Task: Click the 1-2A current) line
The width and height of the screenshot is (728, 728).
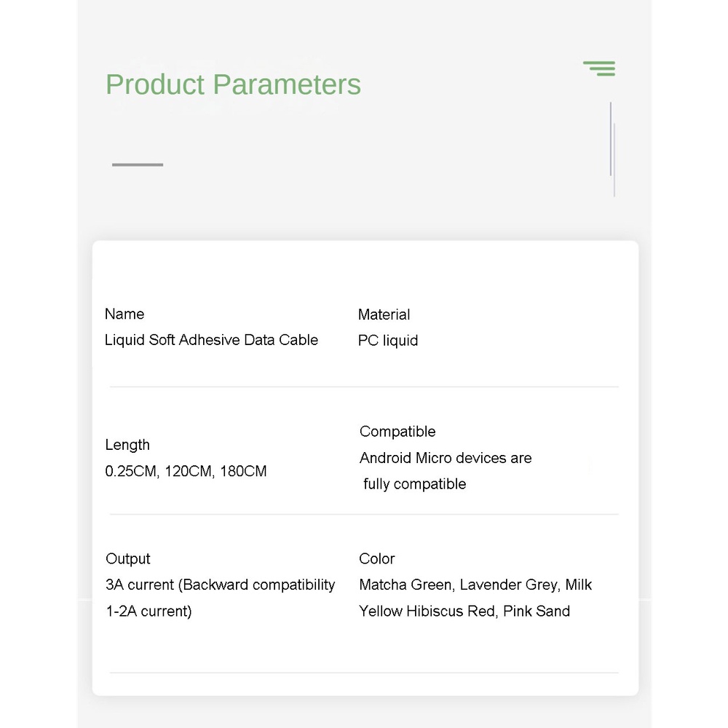Action: click(149, 611)
